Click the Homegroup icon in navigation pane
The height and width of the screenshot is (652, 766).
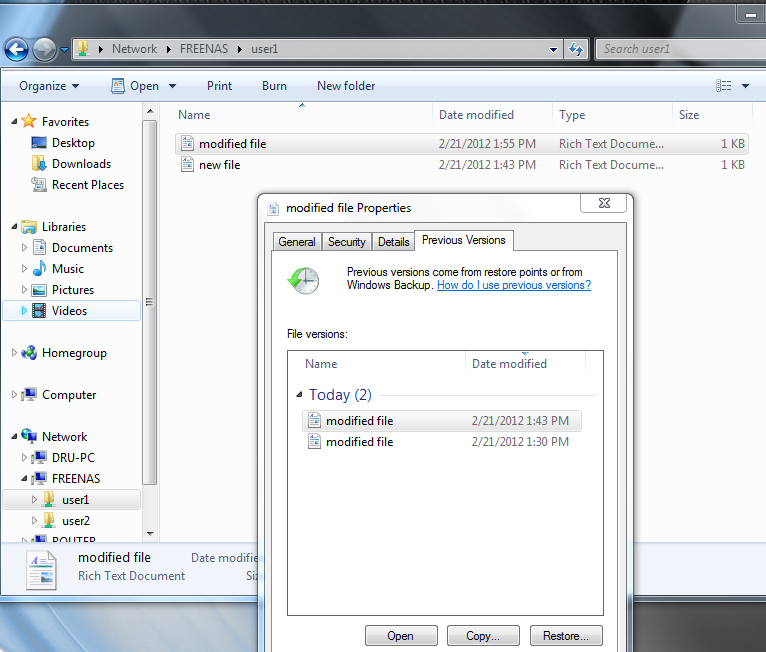tap(29, 353)
